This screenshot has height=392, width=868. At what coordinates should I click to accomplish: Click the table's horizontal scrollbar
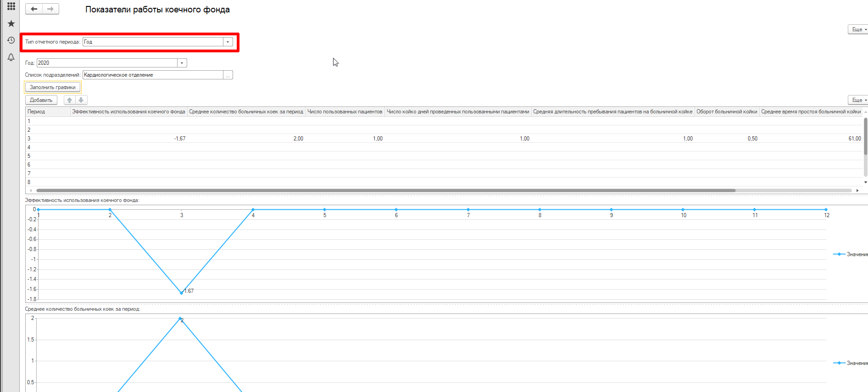(x=385, y=190)
